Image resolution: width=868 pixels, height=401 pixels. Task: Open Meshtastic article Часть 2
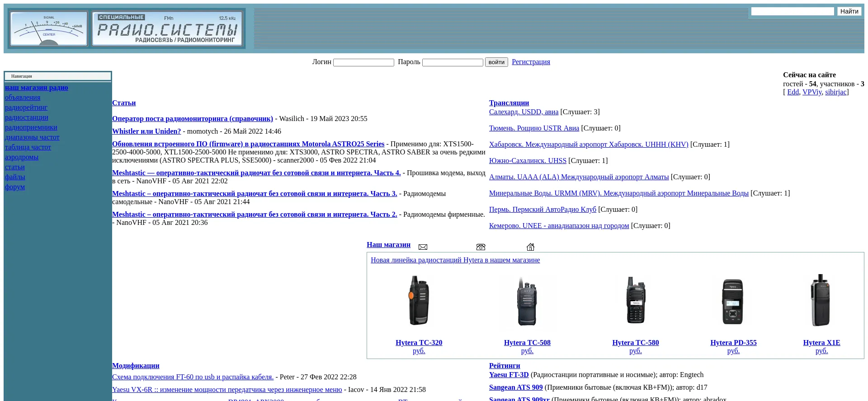pos(255,214)
